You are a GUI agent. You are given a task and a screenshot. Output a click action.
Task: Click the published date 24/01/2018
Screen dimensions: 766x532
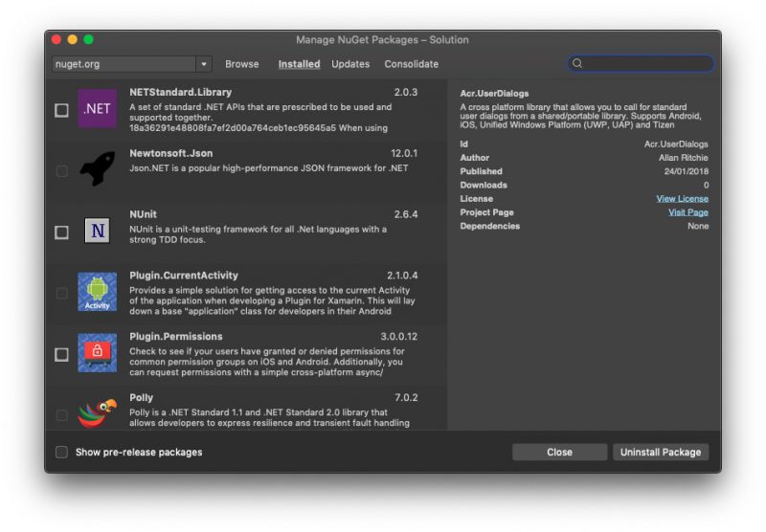(x=687, y=171)
